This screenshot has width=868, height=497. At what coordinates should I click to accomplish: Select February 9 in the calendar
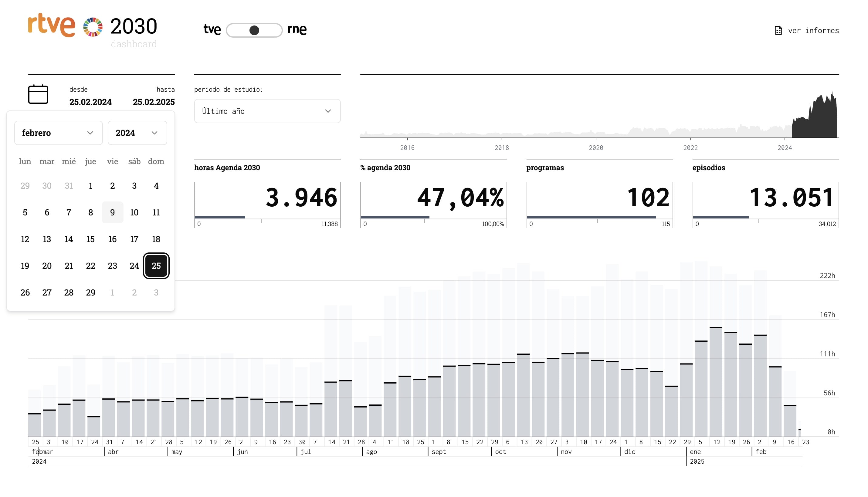[x=112, y=212]
